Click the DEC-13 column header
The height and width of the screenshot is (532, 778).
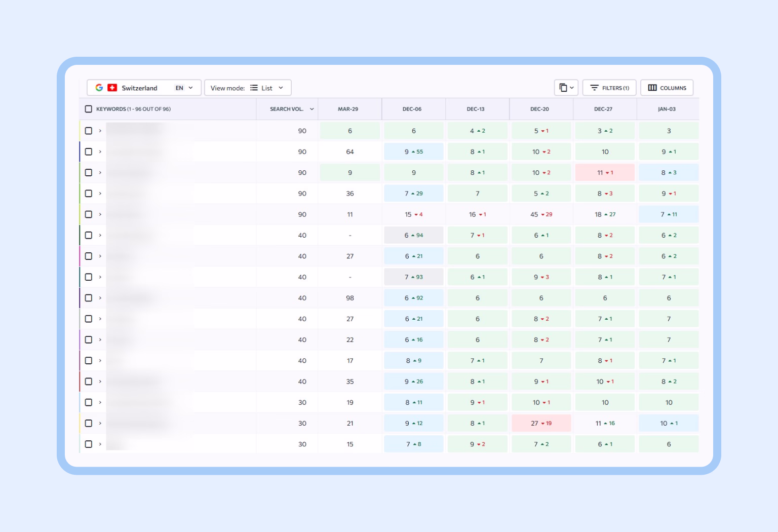coord(476,109)
